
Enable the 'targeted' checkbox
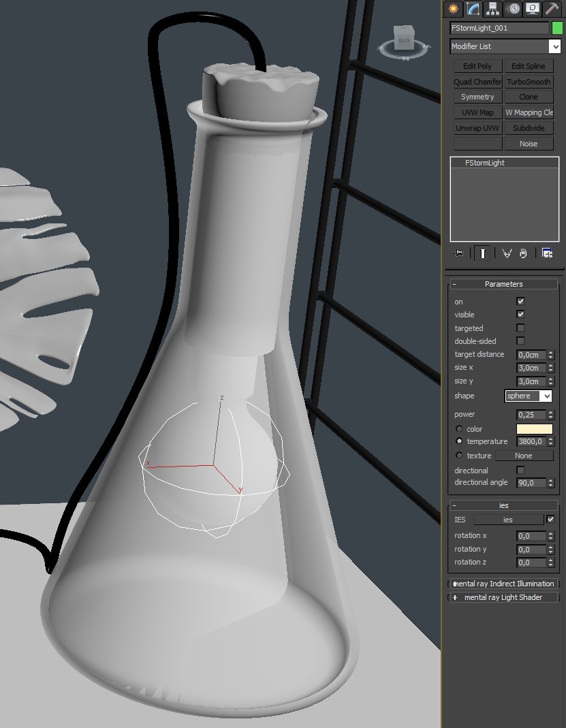click(520, 328)
